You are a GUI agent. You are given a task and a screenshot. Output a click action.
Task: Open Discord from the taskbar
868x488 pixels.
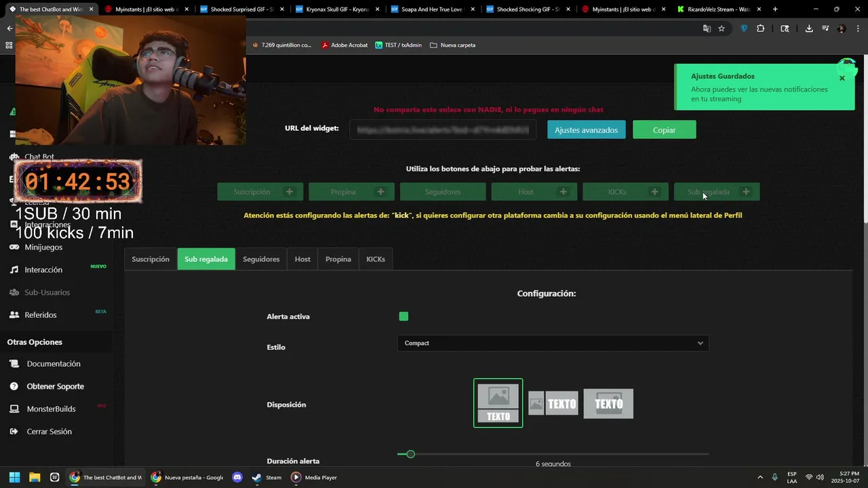[237, 477]
